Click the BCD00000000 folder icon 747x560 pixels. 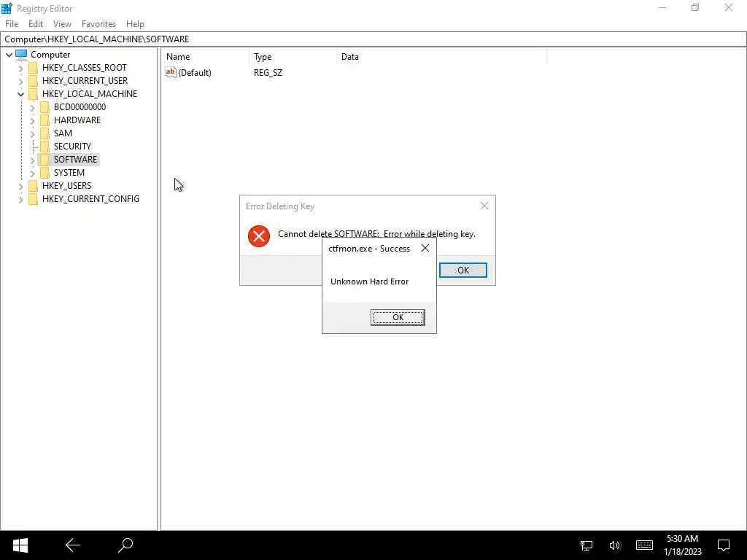44,106
